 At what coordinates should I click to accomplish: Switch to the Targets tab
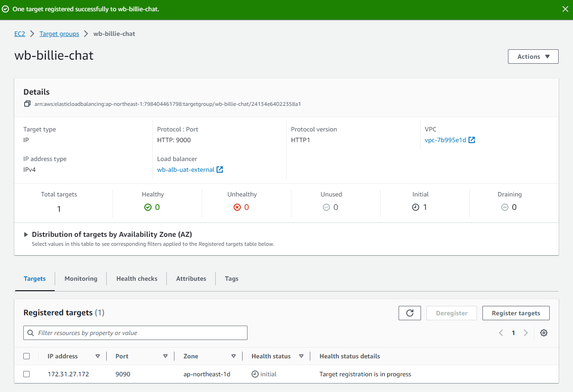click(x=35, y=279)
